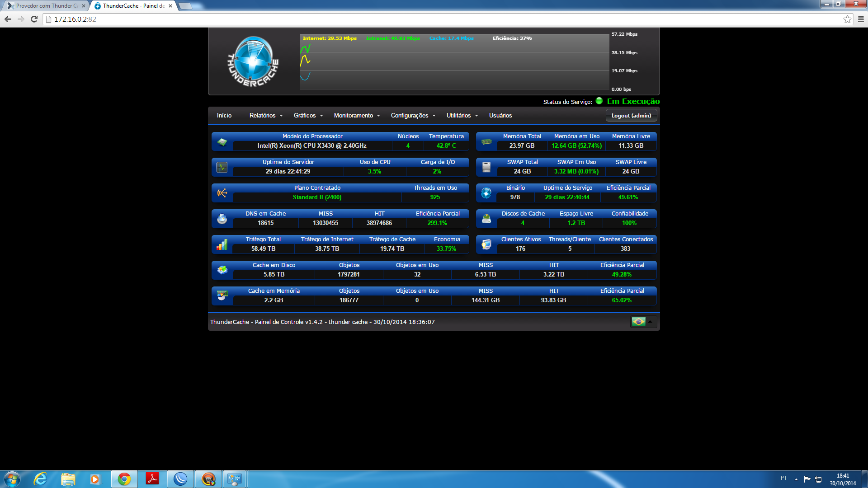Click the Logout (admin) button
This screenshot has height=488, width=868.
[631, 116]
